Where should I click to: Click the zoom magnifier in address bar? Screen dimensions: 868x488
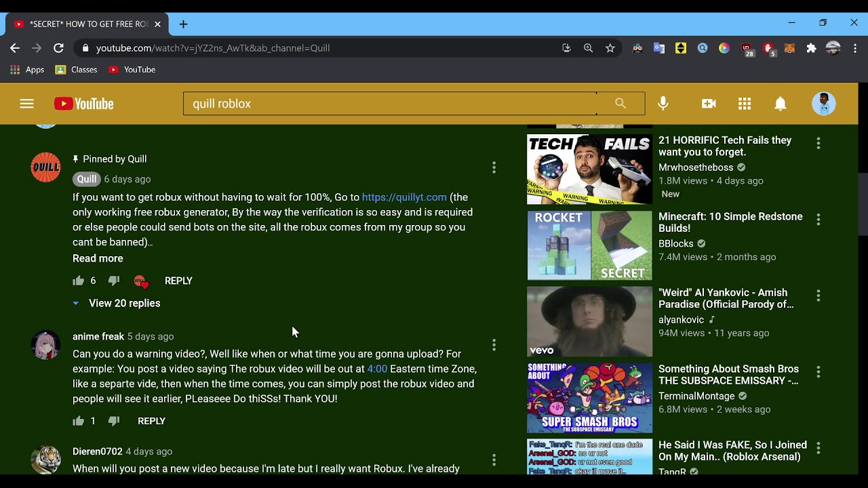tap(588, 48)
